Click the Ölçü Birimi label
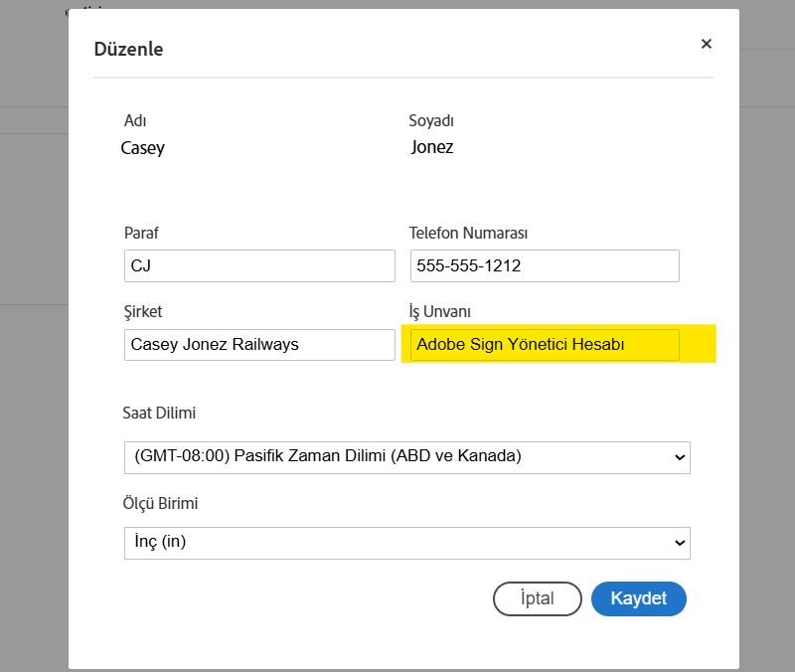The height and width of the screenshot is (672, 795). [x=160, y=504]
